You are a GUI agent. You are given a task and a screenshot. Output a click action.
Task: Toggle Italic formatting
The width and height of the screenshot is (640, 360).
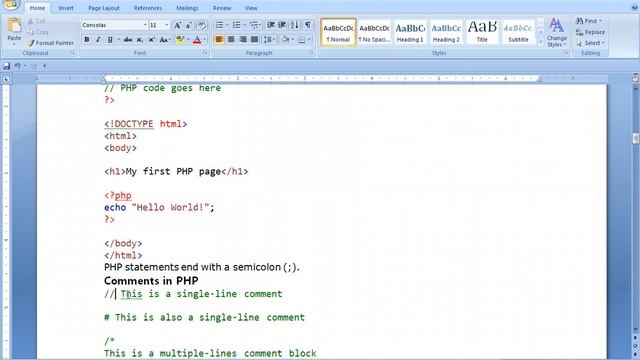coord(98,40)
